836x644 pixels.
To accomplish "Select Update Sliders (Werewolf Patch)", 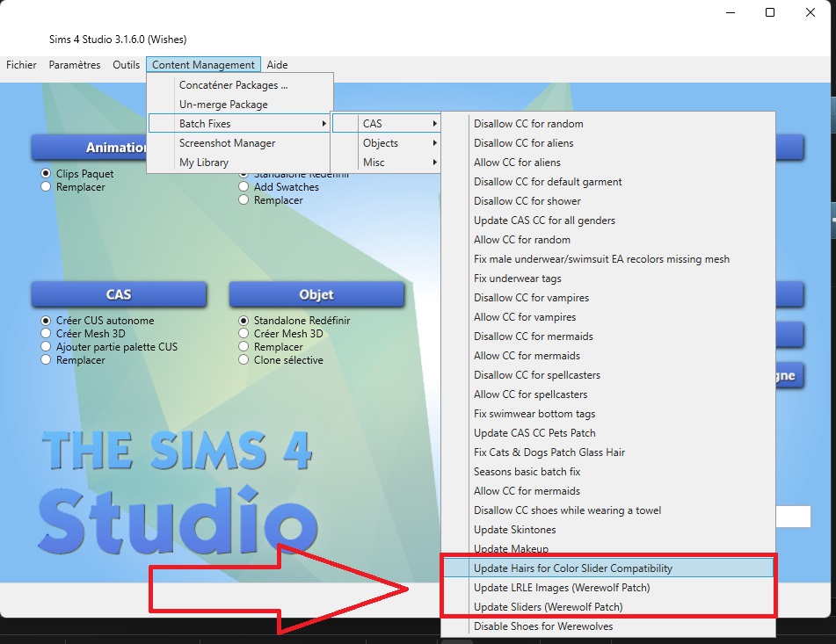I will [x=607, y=607].
